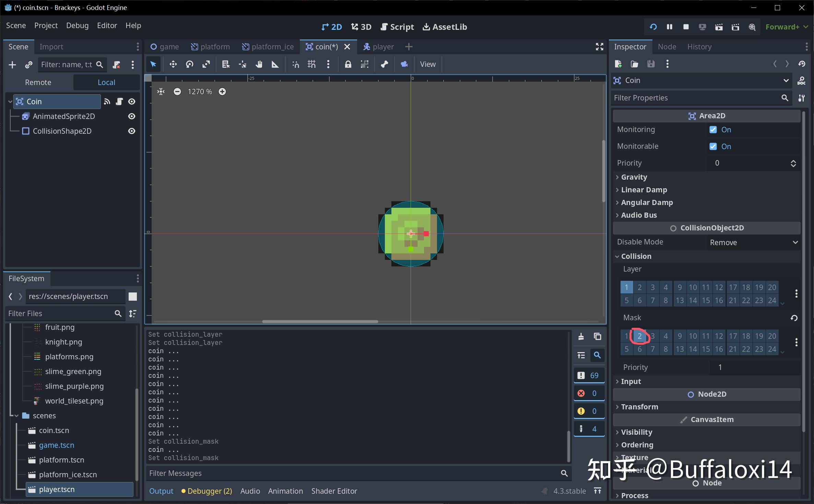Viewport: 814px width, 504px height.
Task: Click the Filter Messages input field
Action: pos(343,473)
